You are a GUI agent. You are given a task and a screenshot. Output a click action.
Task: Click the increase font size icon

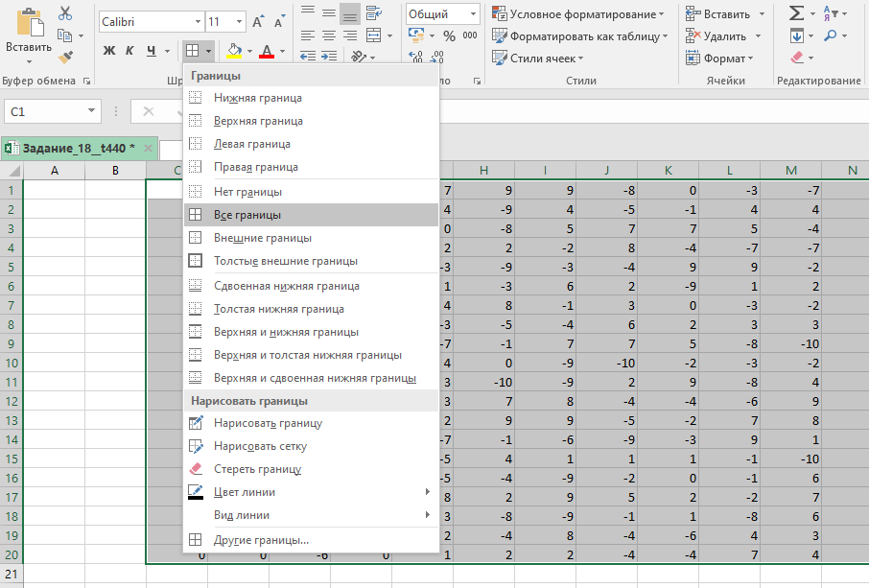258,21
